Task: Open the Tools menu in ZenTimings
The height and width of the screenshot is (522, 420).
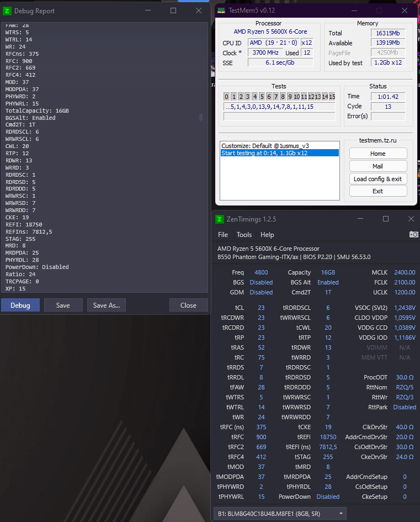Action: [244, 235]
